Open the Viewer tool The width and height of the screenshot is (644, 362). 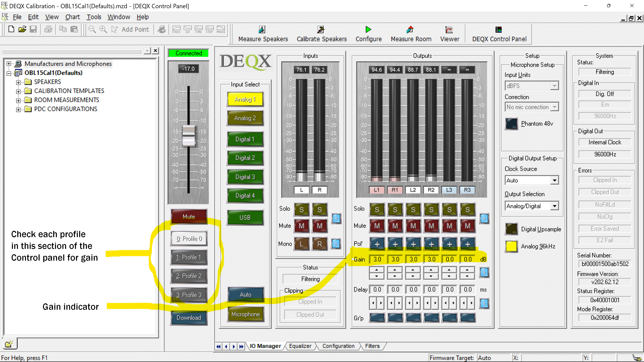coord(449,34)
